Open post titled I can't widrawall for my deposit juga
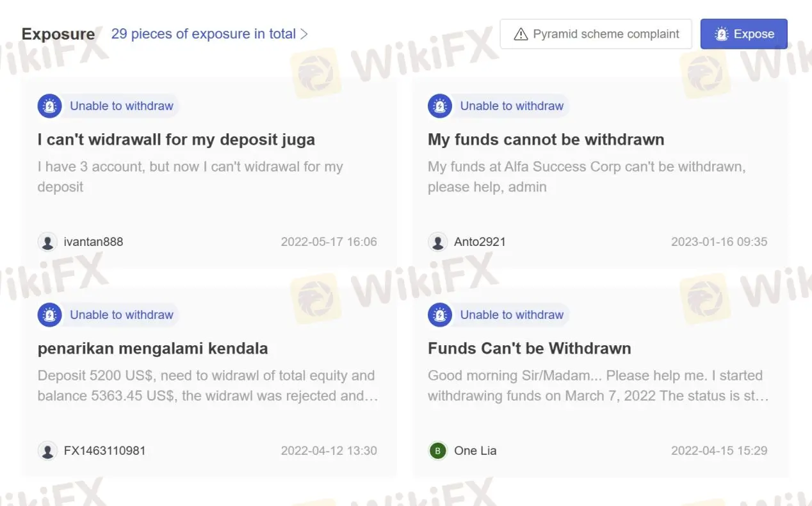The image size is (812, 506). 176,140
